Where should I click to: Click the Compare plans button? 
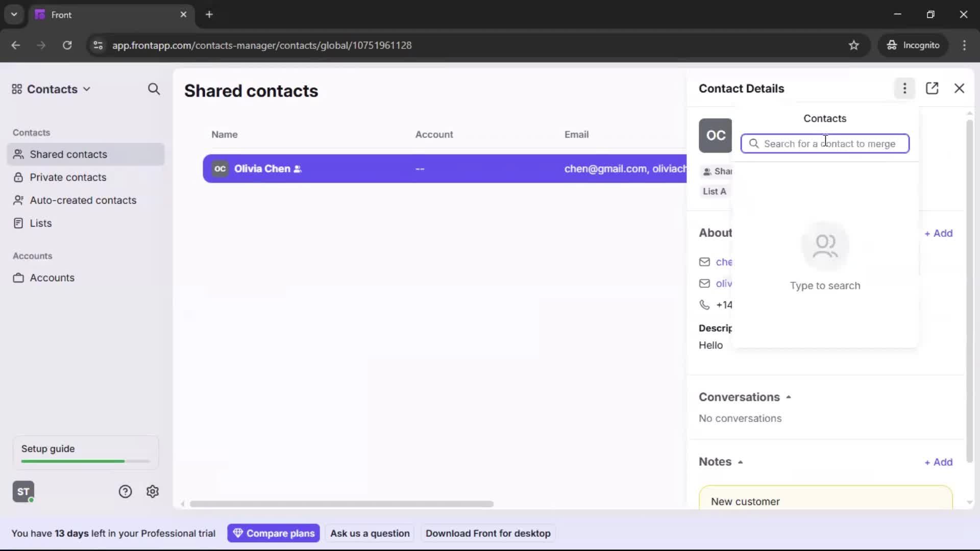coord(274,533)
